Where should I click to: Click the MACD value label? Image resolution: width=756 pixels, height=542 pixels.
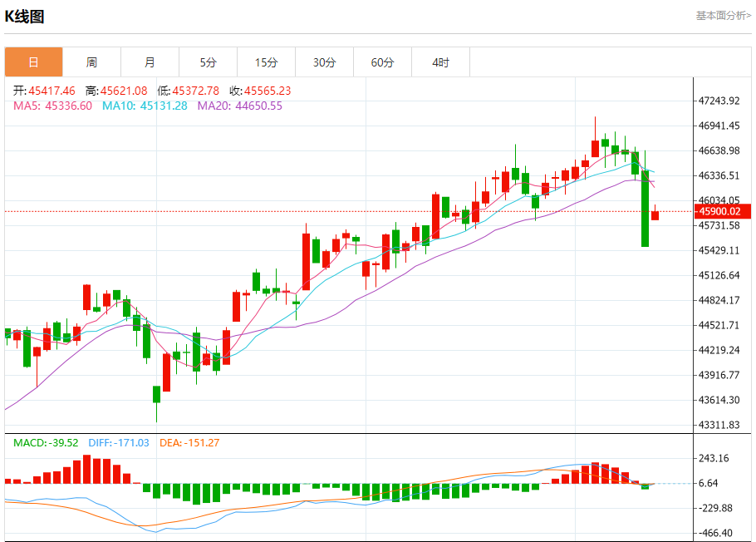[46, 443]
